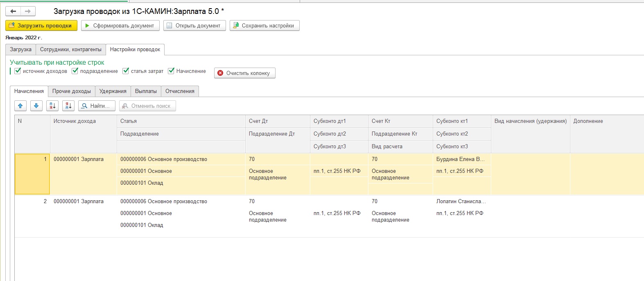Click '000000006 Основное производство' in row 1
The height and width of the screenshot is (281, 644).
(164, 159)
